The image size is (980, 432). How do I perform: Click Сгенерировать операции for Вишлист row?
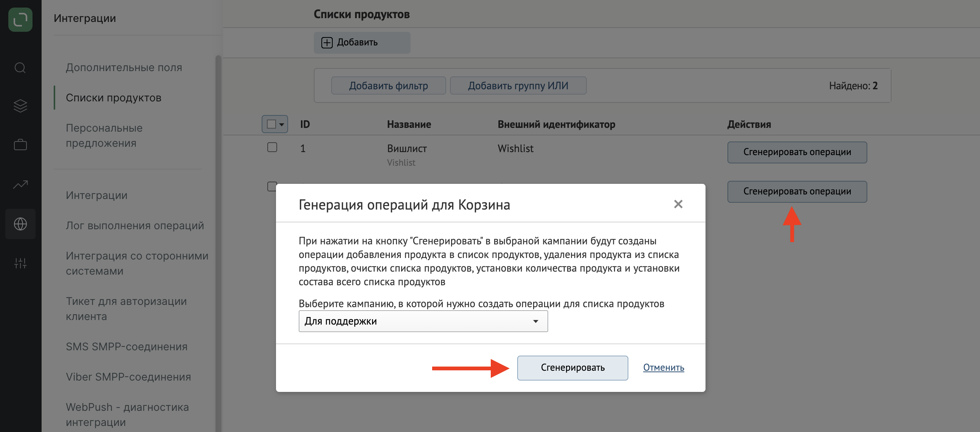tap(797, 152)
